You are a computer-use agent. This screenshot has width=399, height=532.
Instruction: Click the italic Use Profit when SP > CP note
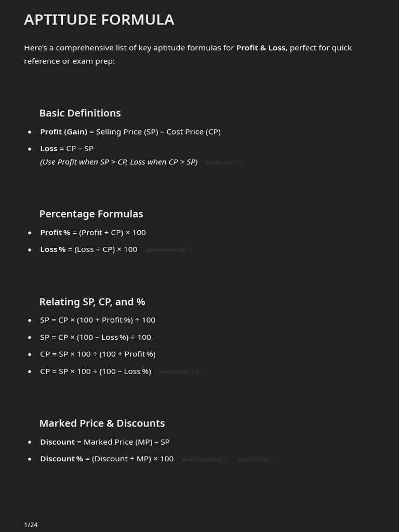point(119,162)
